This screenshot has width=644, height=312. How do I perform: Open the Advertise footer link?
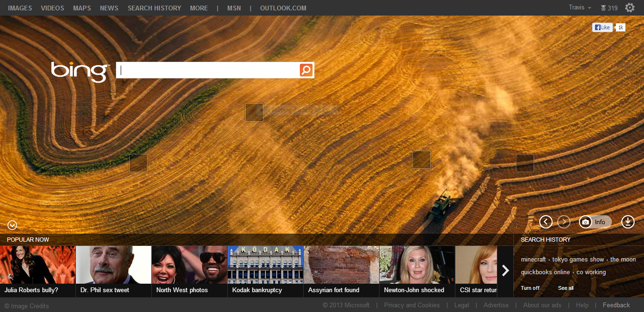(x=496, y=305)
